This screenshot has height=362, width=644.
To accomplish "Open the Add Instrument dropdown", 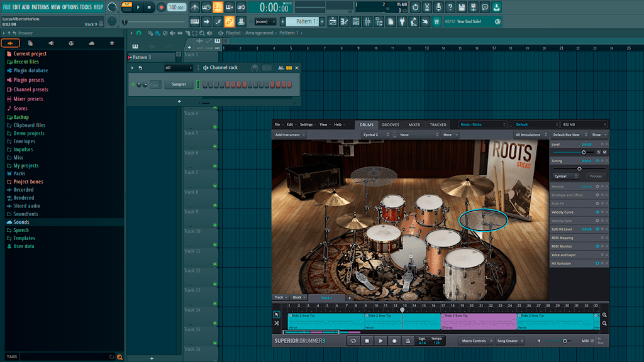I will pos(290,134).
